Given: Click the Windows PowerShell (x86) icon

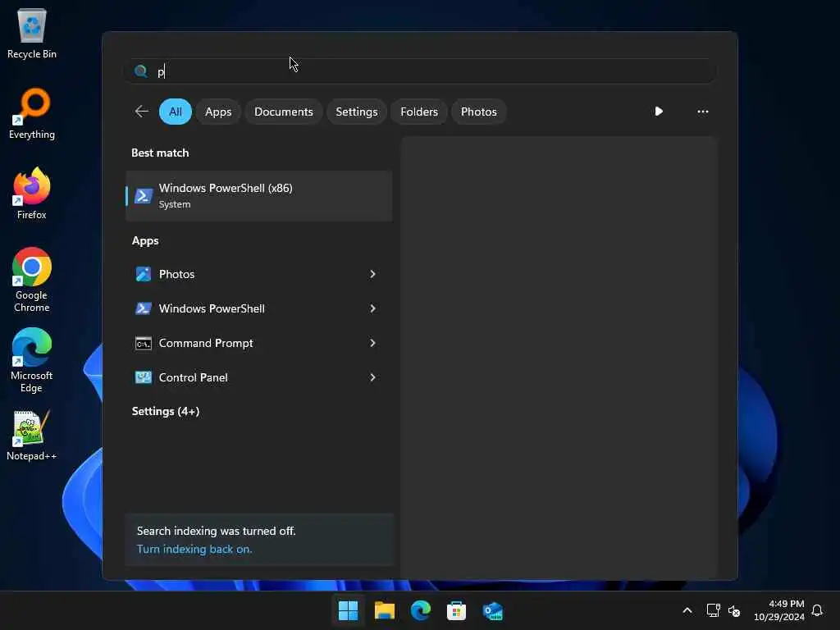Looking at the screenshot, I should (144, 196).
